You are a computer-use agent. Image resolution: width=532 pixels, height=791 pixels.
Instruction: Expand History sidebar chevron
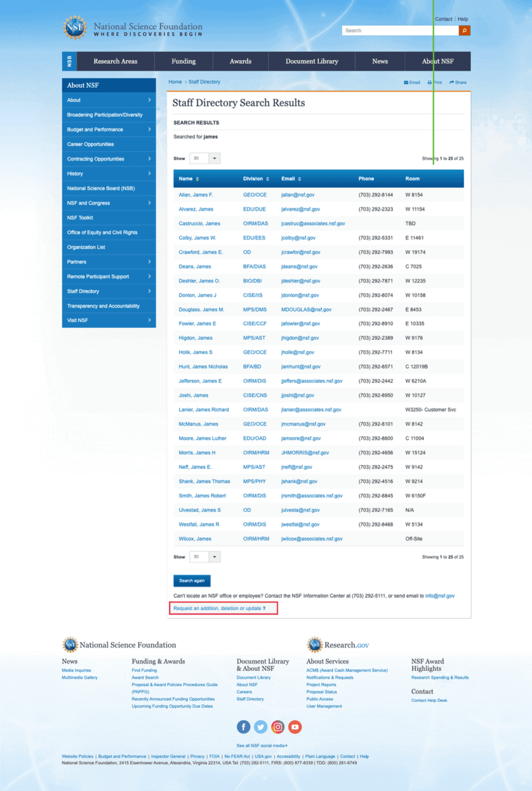149,173
